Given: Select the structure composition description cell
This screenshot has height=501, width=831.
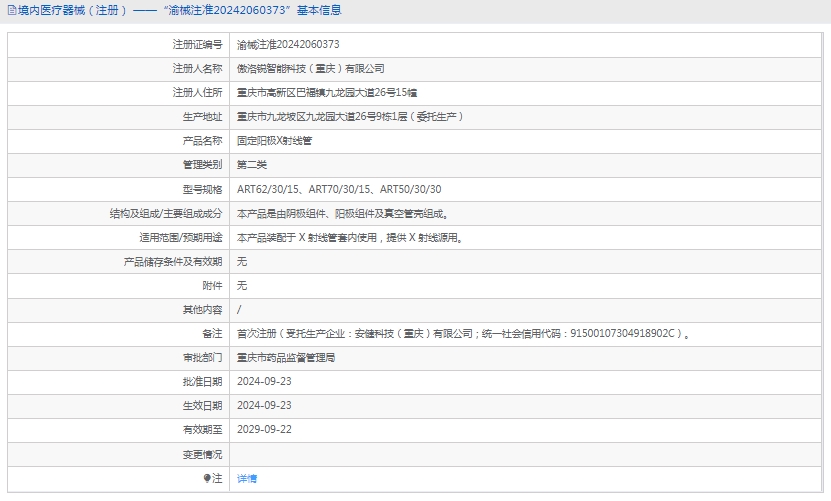Looking at the screenshot, I should tap(342, 214).
